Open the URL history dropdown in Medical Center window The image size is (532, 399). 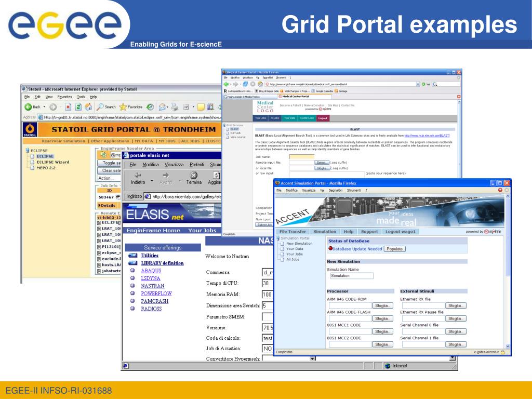[418, 84]
